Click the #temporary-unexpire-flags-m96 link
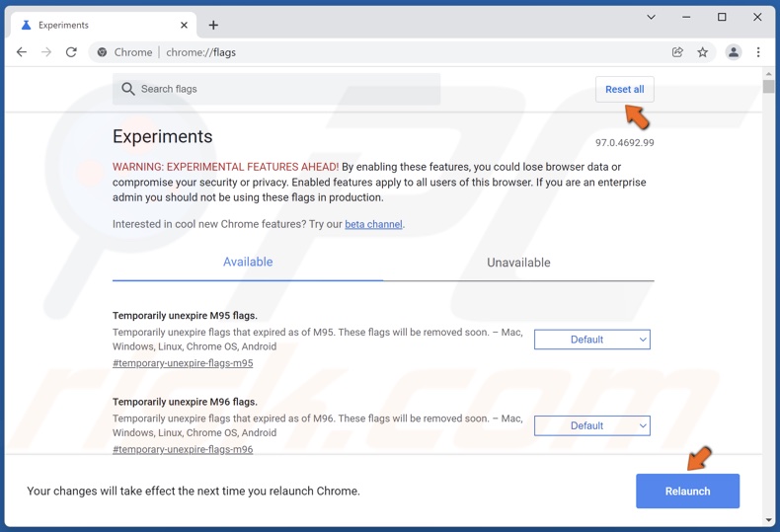 click(183, 449)
